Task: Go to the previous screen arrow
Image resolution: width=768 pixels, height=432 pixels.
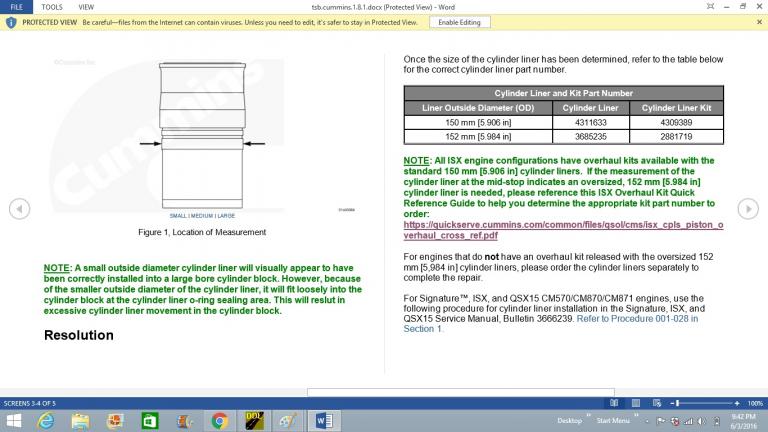Action: [19, 209]
